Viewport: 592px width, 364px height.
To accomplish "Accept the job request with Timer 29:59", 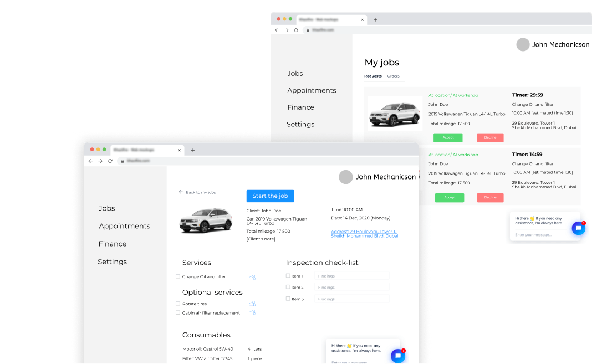I will 448,138.
